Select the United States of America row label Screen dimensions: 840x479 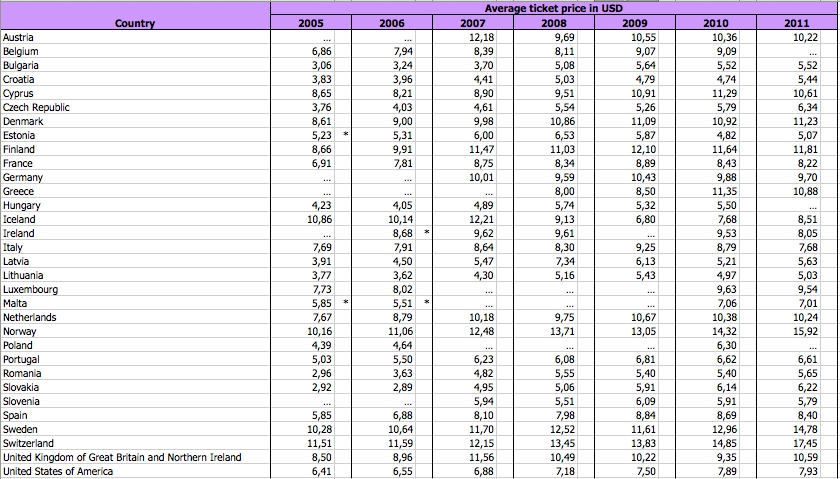pyautogui.click(x=58, y=471)
